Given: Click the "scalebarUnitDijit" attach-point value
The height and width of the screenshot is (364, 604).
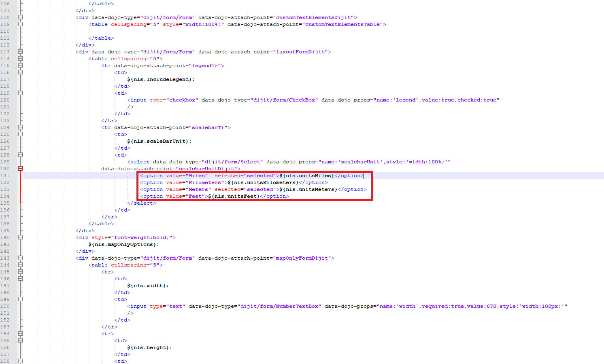Looking at the screenshot, I should pyautogui.click(x=206, y=169).
